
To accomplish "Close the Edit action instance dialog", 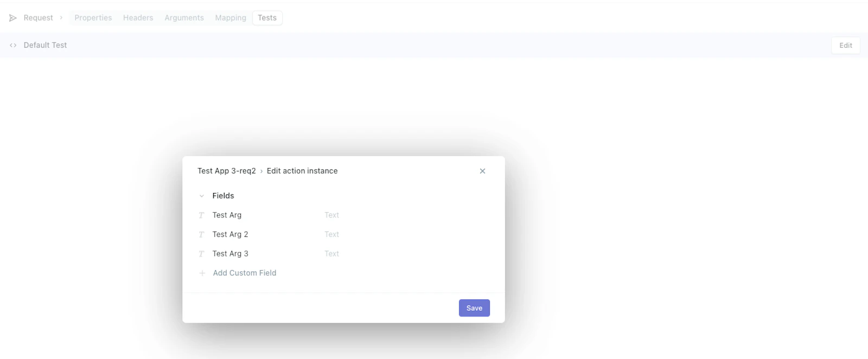I will (x=482, y=171).
